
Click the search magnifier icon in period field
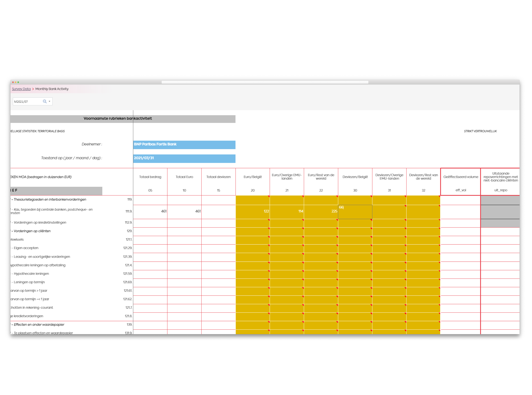pos(45,101)
